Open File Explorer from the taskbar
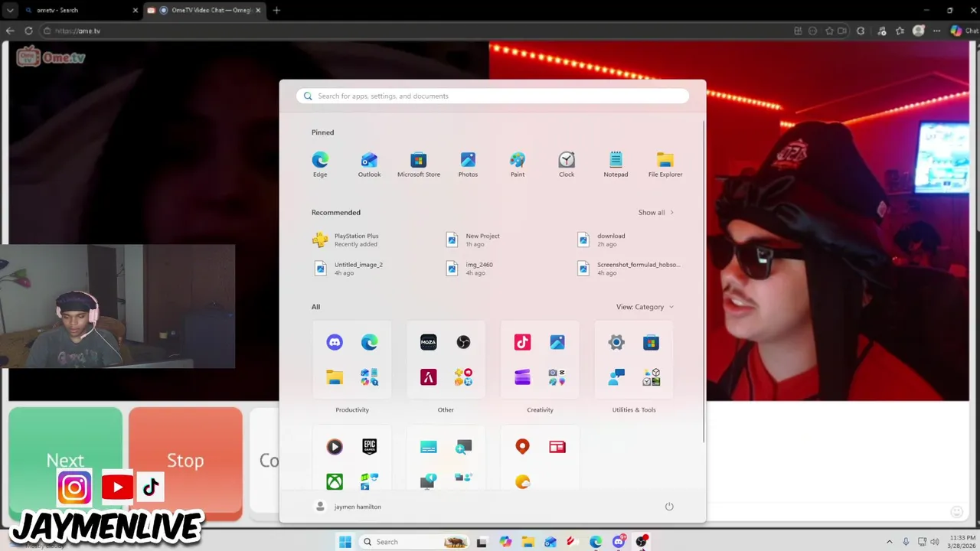Image resolution: width=980 pixels, height=551 pixels. pos(528,542)
